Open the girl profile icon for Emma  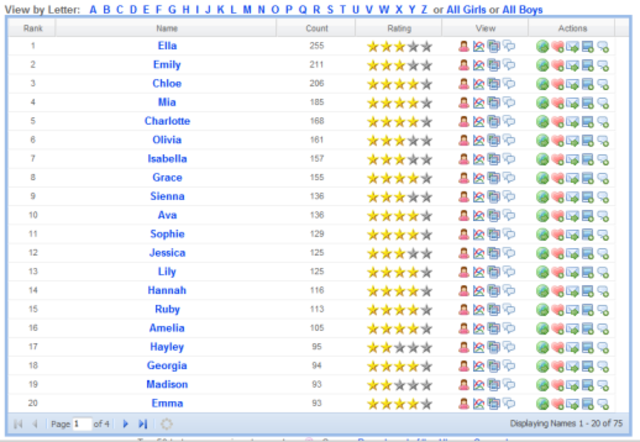coord(464,403)
